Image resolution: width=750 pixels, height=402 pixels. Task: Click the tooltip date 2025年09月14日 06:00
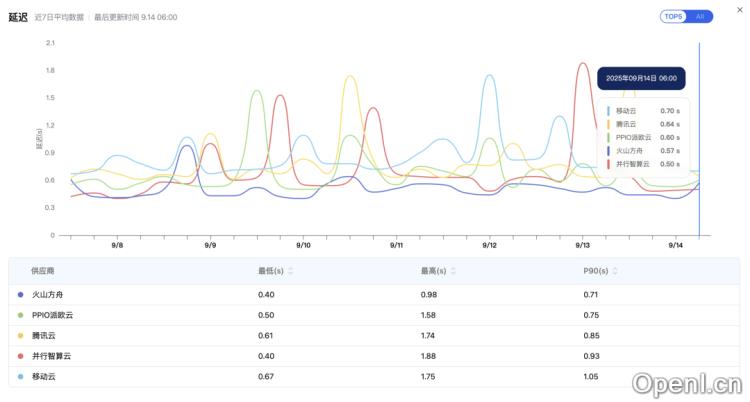coord(641,78)
